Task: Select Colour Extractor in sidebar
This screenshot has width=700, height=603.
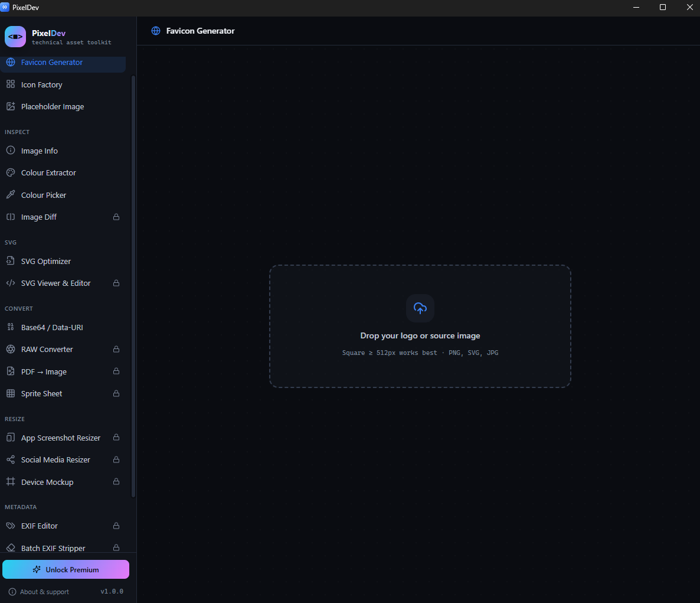Action: pyautogui.click(x=63, y=172)
